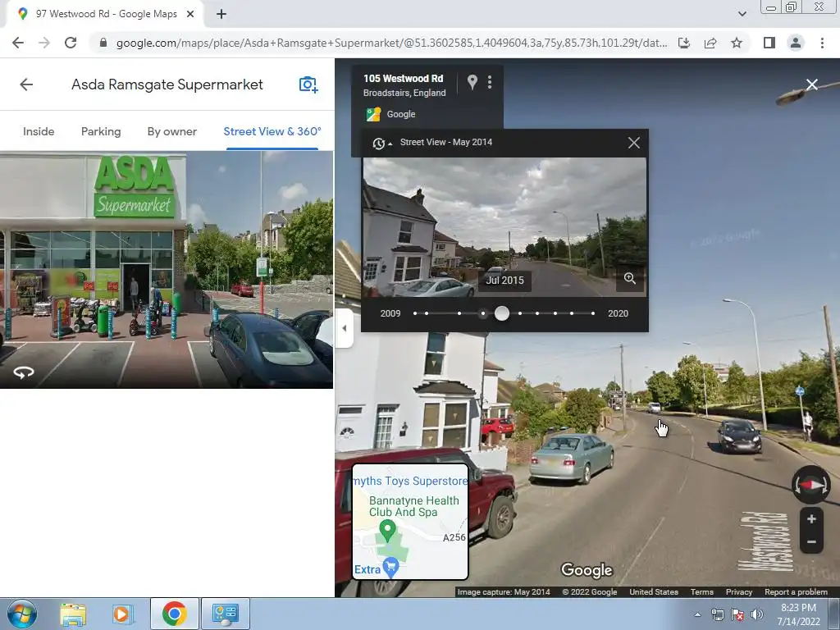Select Street View & 360° tab

coord(272,132)
